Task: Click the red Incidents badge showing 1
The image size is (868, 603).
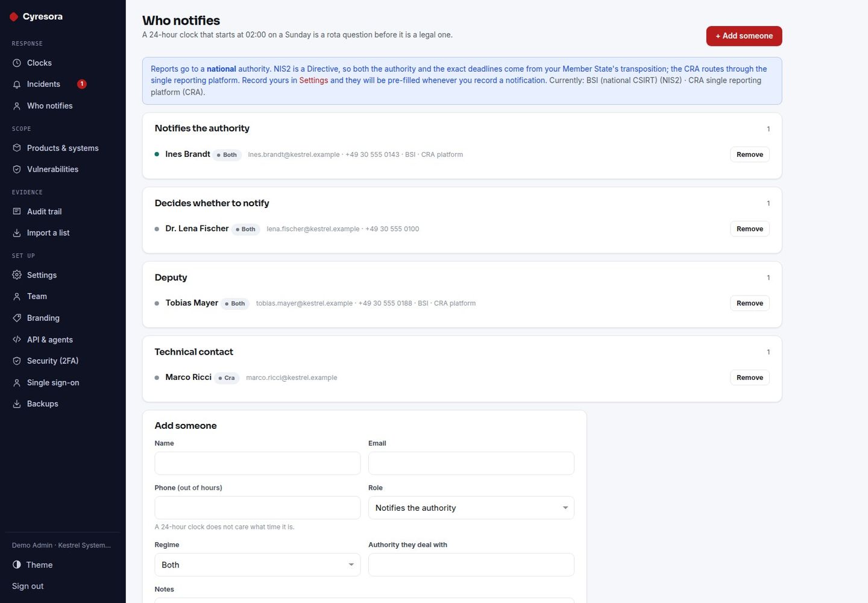Action: pyautogui.click(x=82, y=84)
